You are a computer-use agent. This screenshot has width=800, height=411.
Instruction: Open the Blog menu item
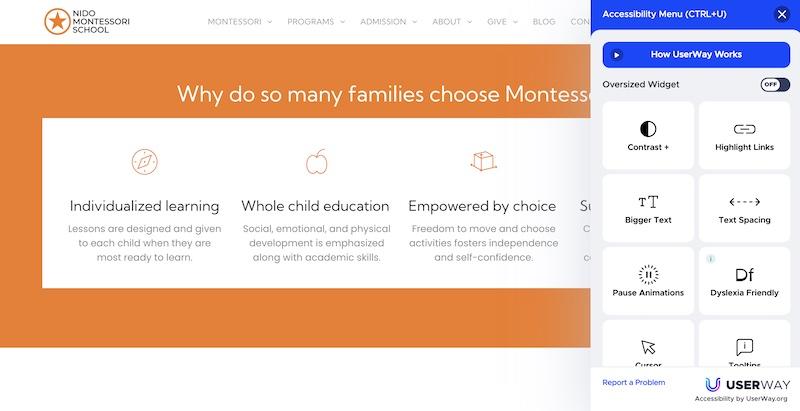(x=544, y=21)
